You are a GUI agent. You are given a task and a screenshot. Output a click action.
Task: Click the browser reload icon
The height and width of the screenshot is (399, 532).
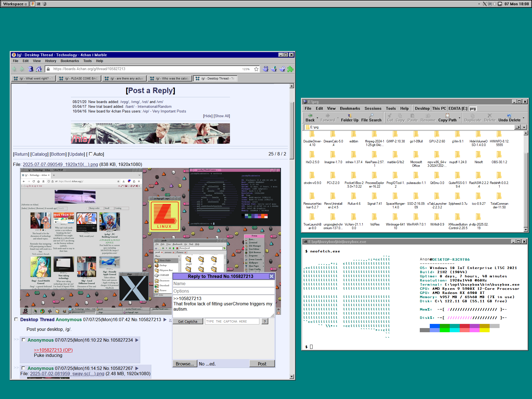pyautogui.click(x=31, y=69)
